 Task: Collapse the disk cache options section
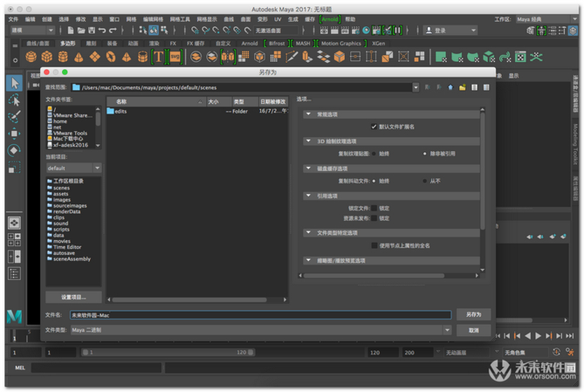(x=308, y=169)
